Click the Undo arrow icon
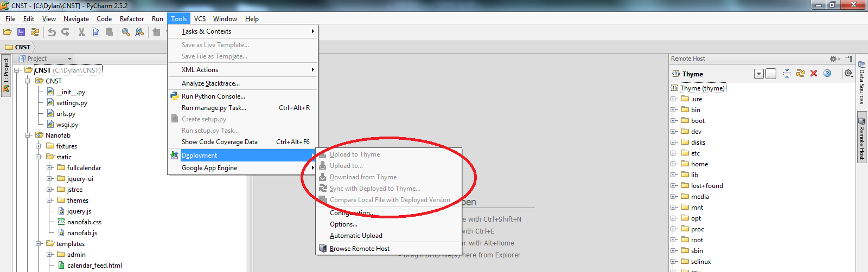Image resolution: width=868 pixels, height=272 pixels. [52, 33]
